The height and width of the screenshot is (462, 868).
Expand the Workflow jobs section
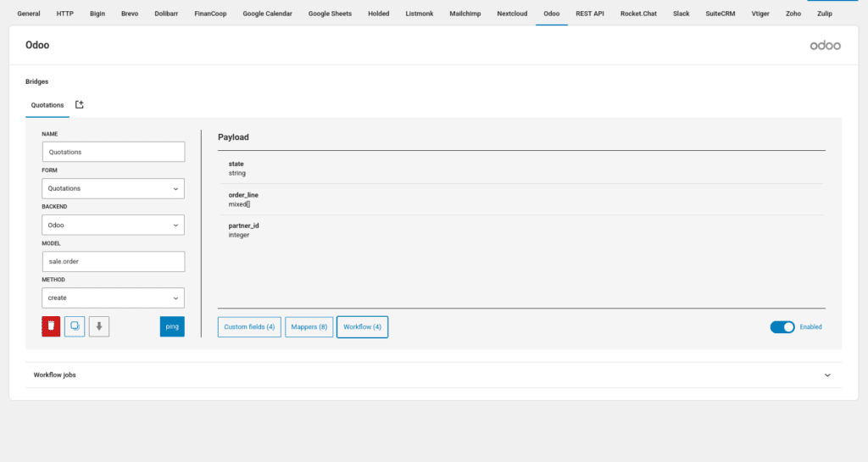point(433,376)
